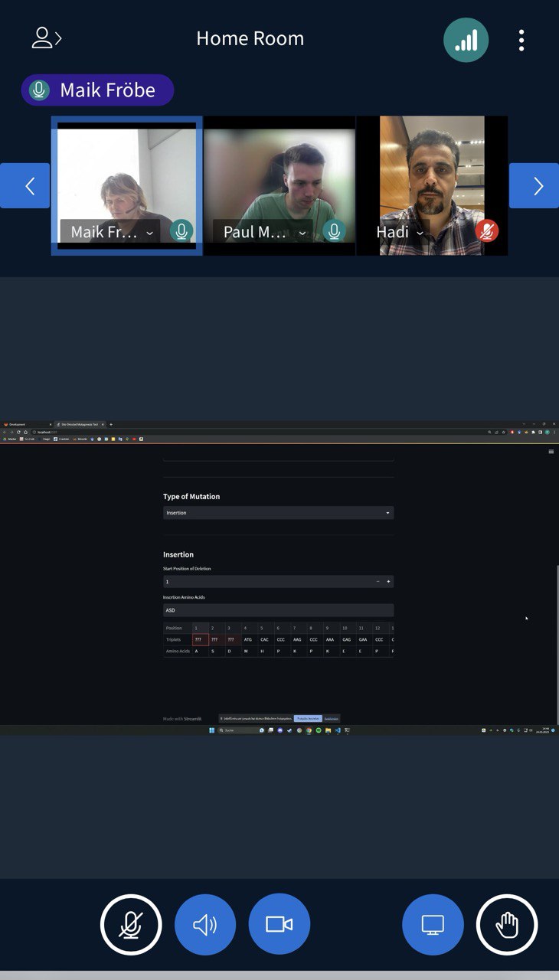Open the connection status signal indicator
The height and width of the screenshot is (980, 559).
pyautogui.click(x=466, y=40)
